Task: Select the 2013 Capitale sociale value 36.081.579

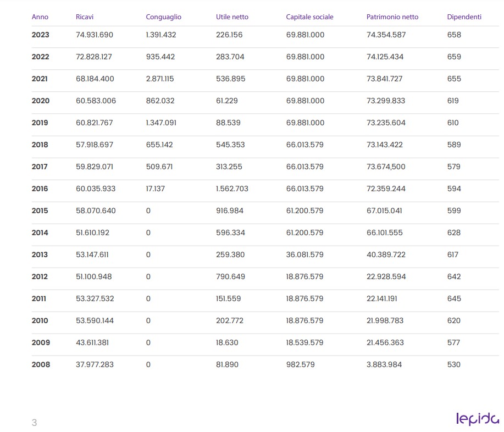Action: (304, 254)
